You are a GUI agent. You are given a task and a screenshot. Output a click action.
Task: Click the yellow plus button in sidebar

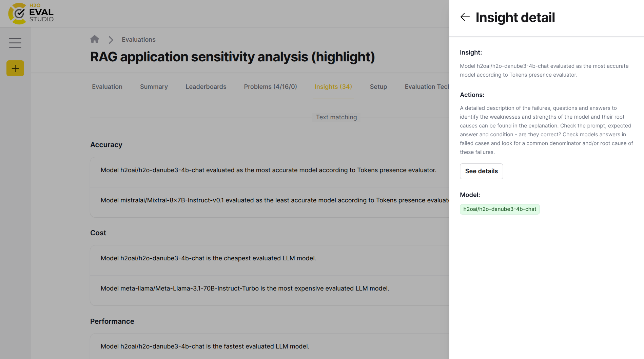[15, 68]
